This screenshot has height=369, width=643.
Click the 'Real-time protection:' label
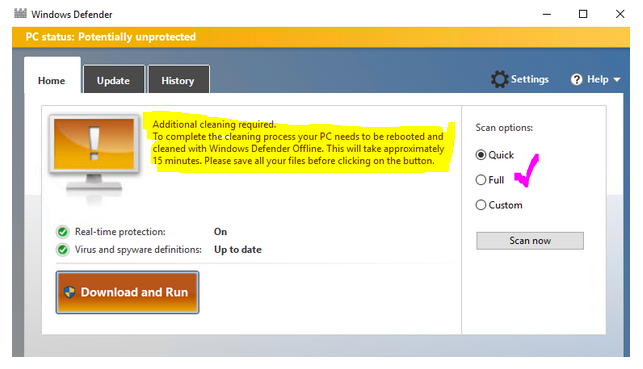[120, 232]
